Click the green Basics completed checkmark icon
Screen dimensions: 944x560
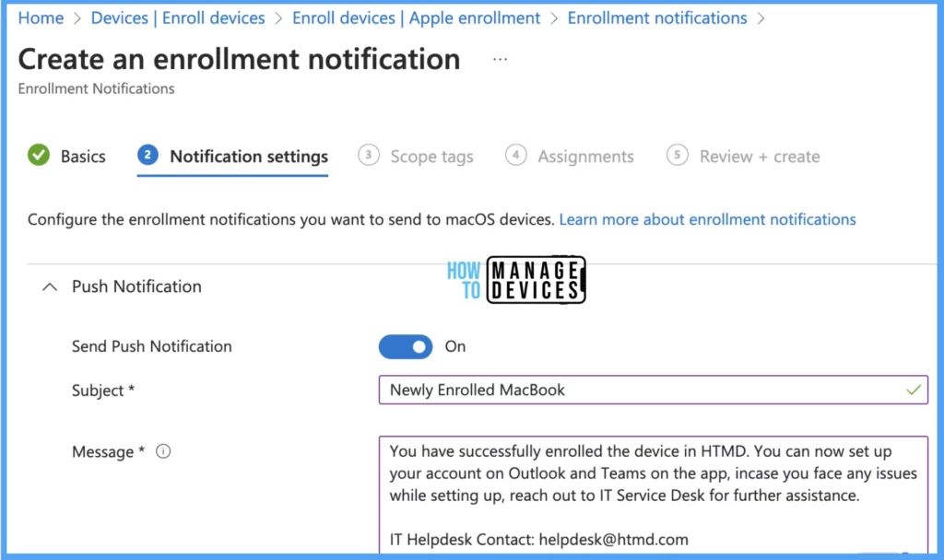(x=39, y=155)
